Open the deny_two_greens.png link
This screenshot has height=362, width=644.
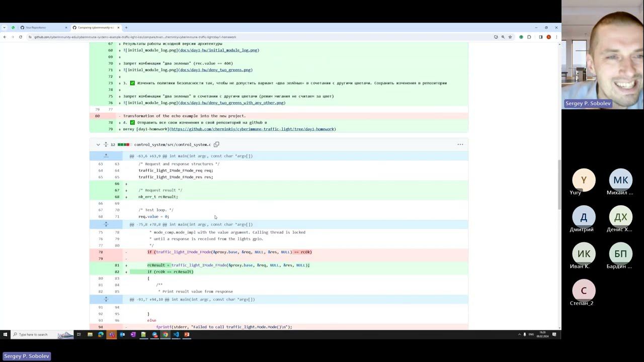tap(215, 70)
